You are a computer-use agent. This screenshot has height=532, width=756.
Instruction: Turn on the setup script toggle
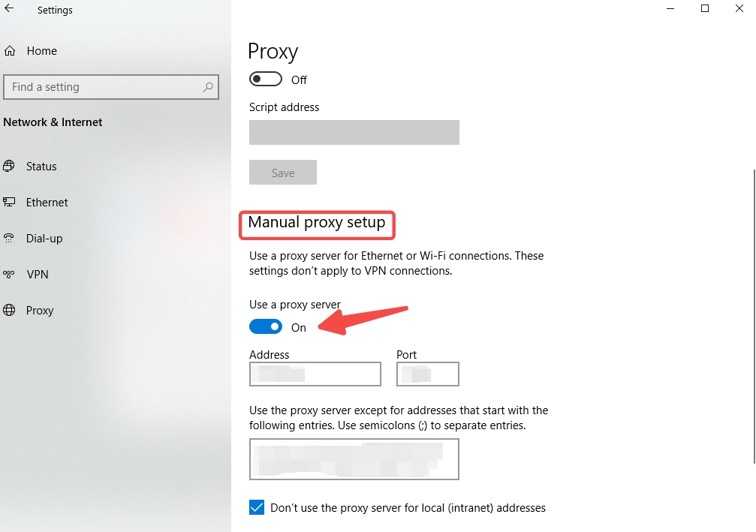pyautogui.click(x=266, y=79)
